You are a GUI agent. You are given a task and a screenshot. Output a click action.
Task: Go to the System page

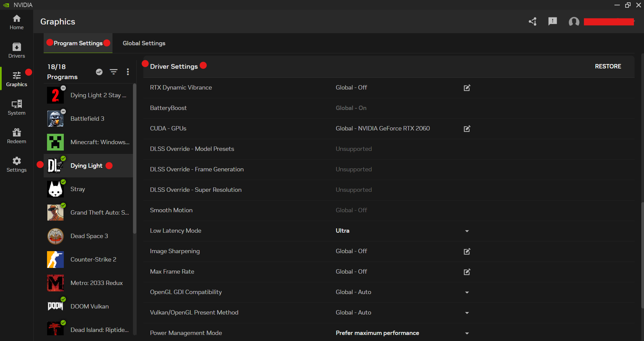point(16,108)
